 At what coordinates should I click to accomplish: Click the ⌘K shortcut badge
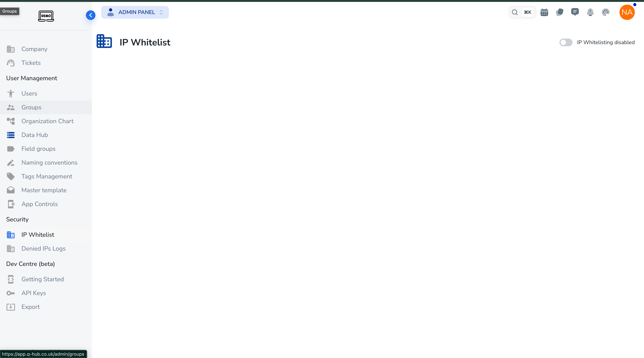527,12
